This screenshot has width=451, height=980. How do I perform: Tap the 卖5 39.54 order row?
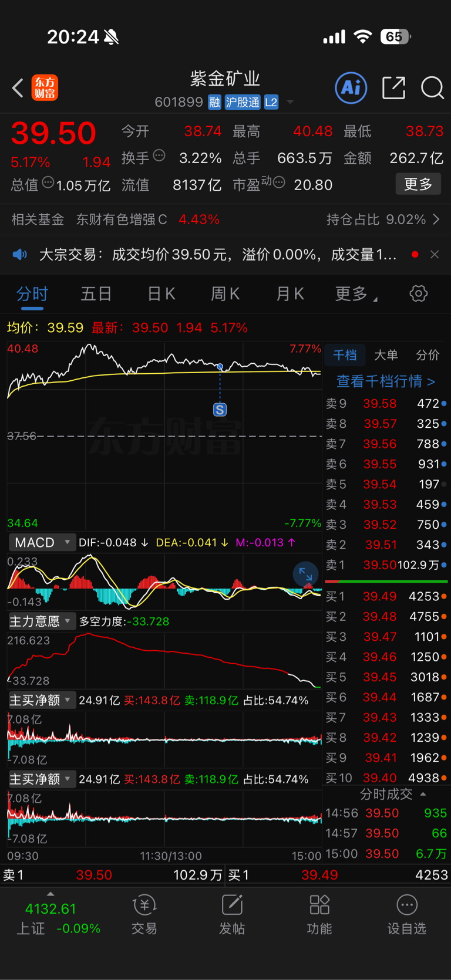[x=386, y=484]
